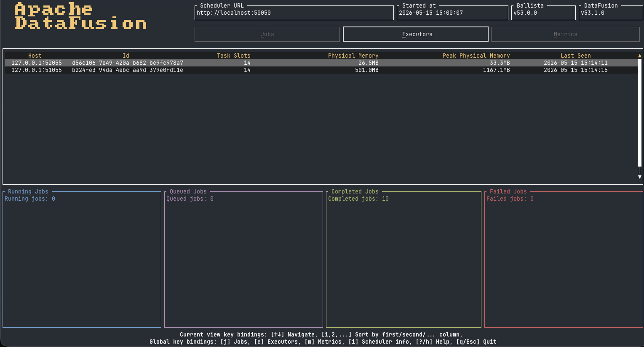The width and height of the screenshot is (644, 347).
Task: Click the [i] Scheduler info key binding hint
Action: click(x=380, y=342)
